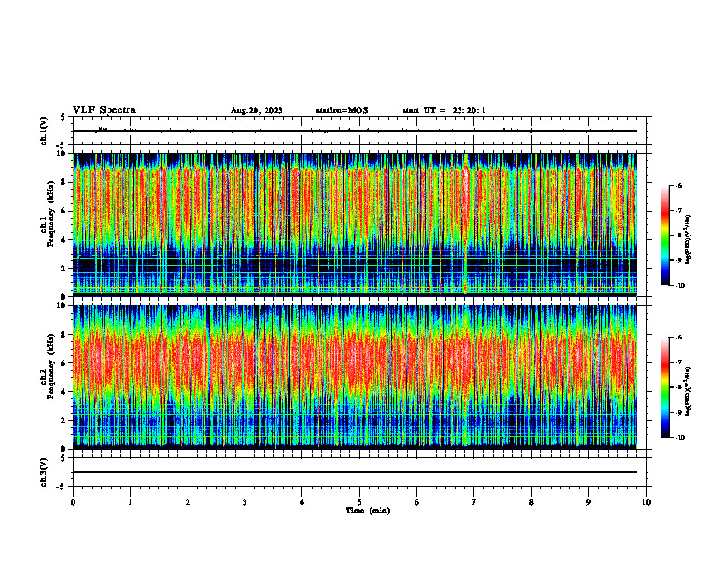Click the time axis tick label "10"
728x563 pixels.
click(x=646, y=502)
